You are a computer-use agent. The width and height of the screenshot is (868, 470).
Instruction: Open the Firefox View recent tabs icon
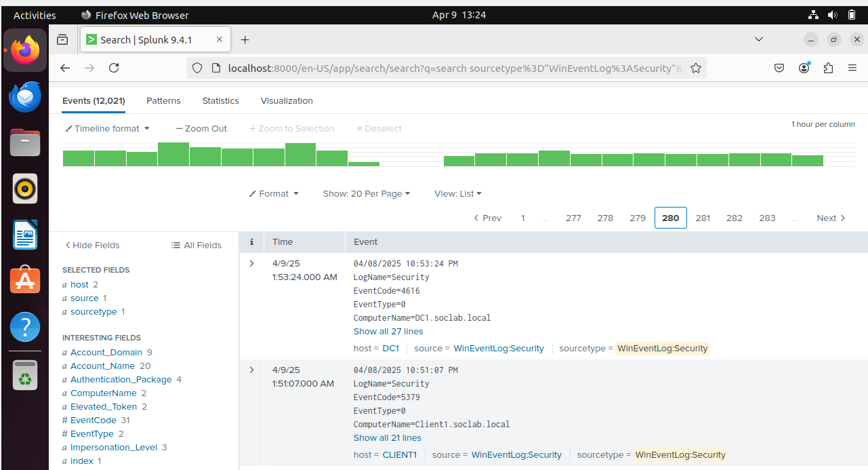(62, 40)
